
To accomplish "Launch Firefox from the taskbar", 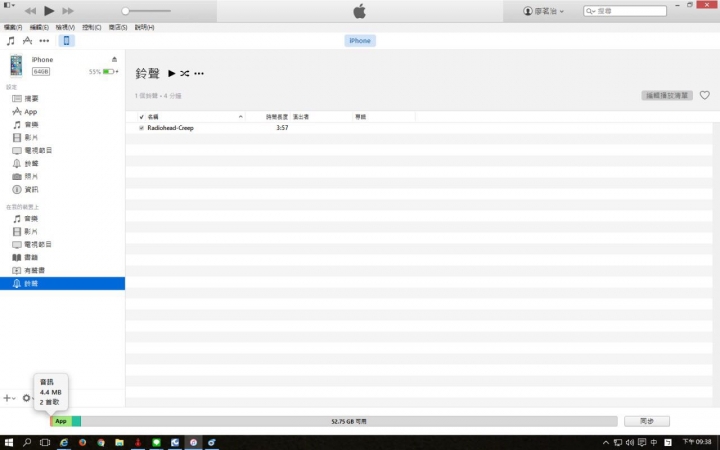I will tap(82, 443).
